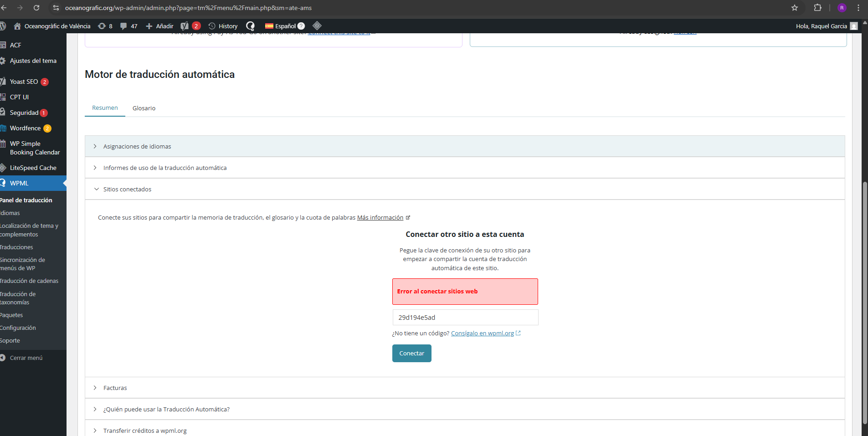Open the Configuración submenu item

18,328
